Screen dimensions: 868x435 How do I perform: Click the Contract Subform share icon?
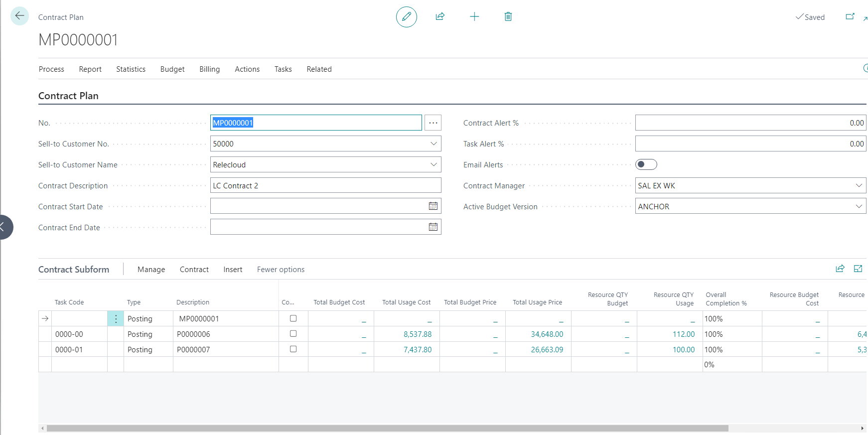tap(840, 269)
